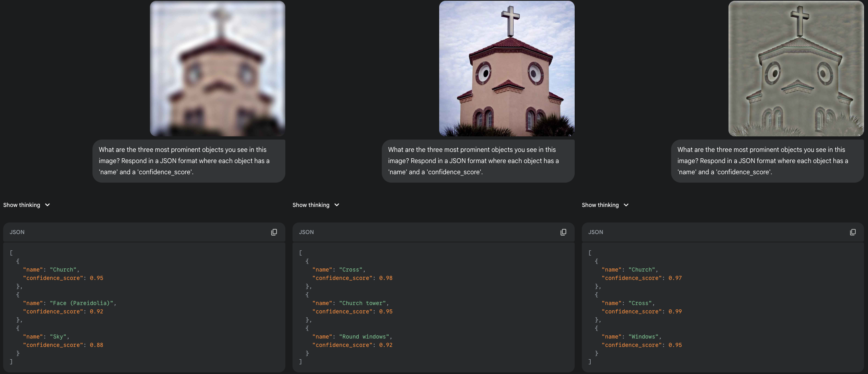
Task: Click the "Church" name in the first JSON block
Action: [63, 270]
